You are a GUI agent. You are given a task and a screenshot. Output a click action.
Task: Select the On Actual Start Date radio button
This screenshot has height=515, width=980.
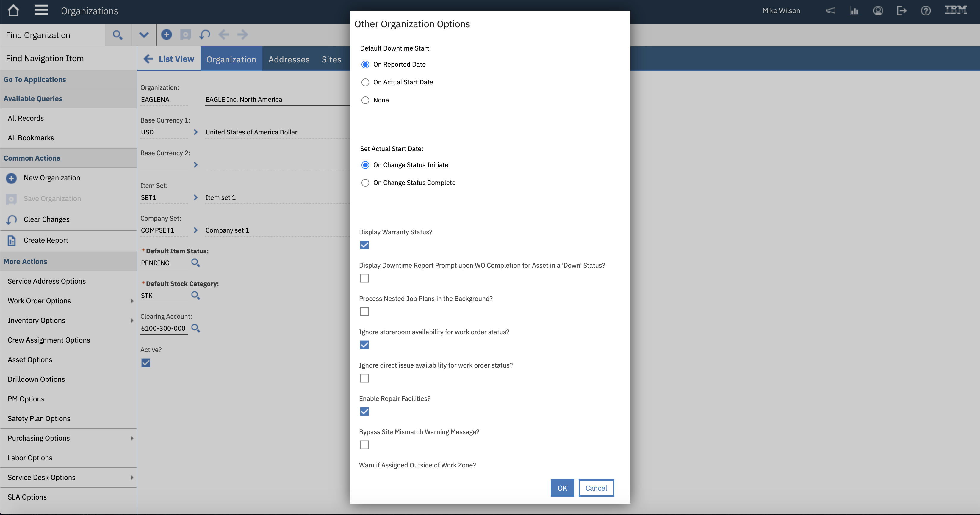click(365, 82)
